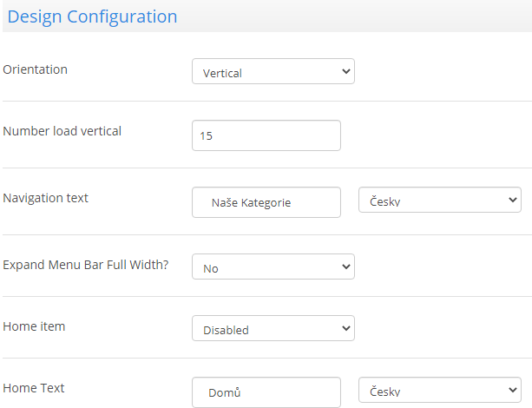Click the Orientation label

[36, 69]
